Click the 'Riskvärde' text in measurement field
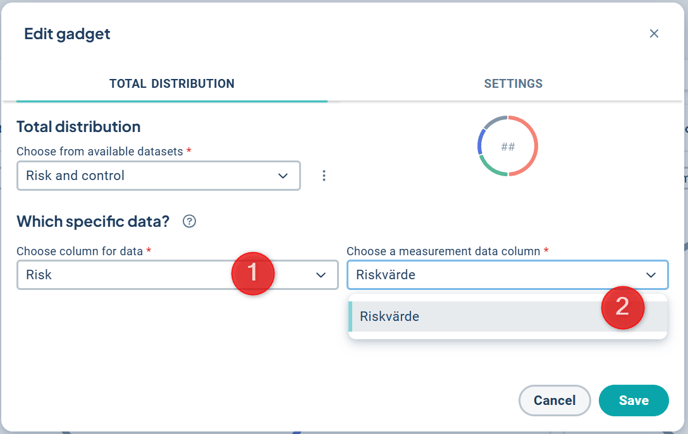 click(x=386, y=275)
